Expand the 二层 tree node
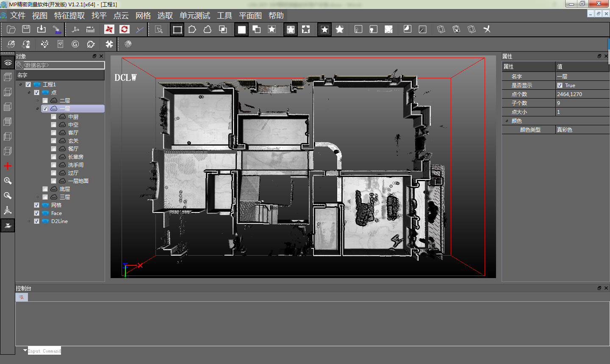The image size is (610, 364). (x=38, y=101)
